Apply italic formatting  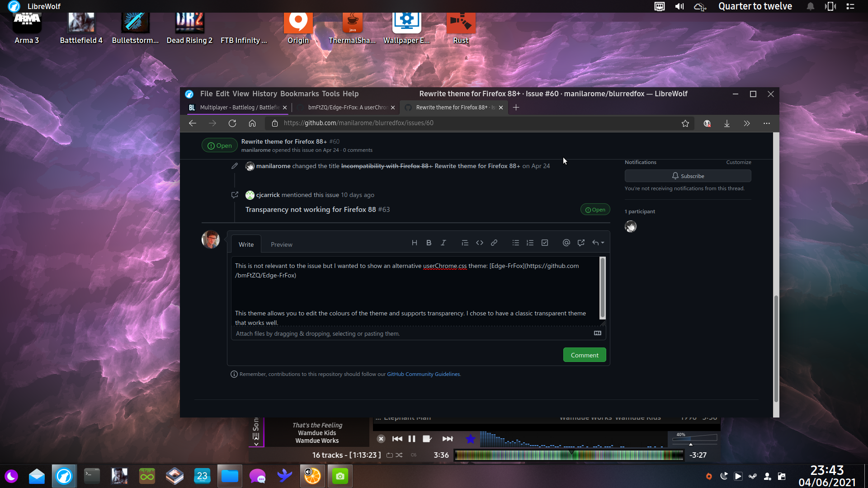click(x=443, y=243)
